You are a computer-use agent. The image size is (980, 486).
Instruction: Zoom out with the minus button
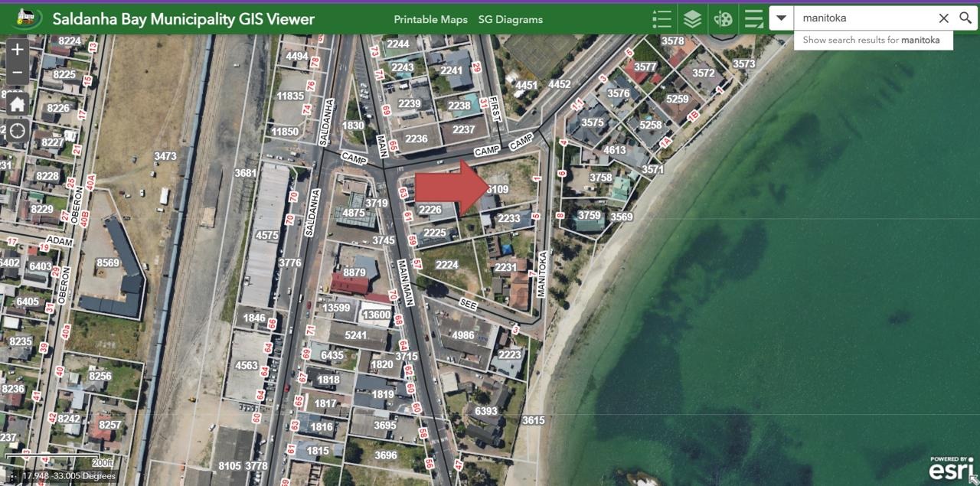(17, 74)
